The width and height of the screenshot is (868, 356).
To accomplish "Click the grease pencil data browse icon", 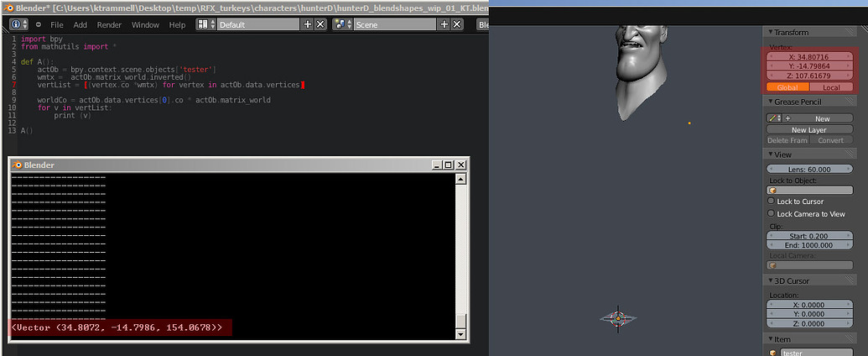I will 773,118.
